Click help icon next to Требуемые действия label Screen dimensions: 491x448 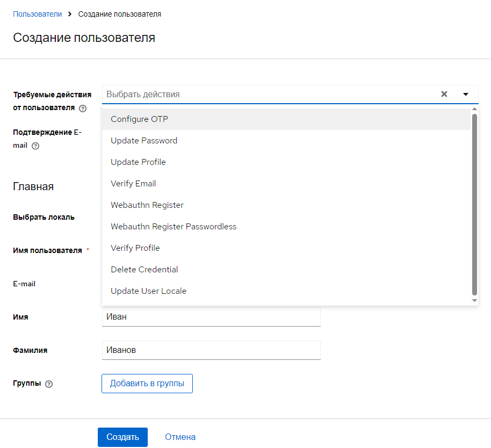pyautogui.click(x=83, y=108)
